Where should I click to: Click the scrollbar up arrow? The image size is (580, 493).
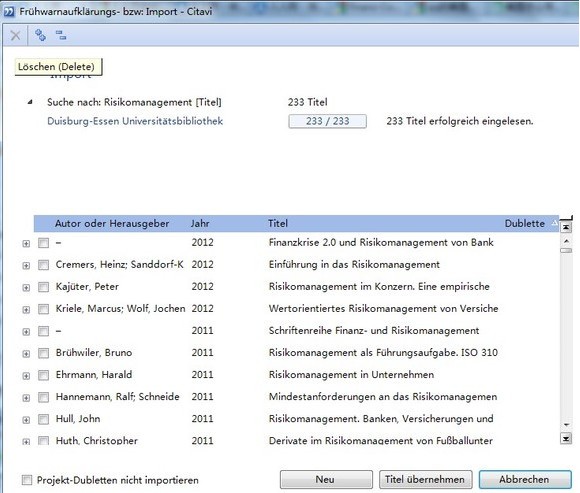pyautogui.click(x=566, y=241)
